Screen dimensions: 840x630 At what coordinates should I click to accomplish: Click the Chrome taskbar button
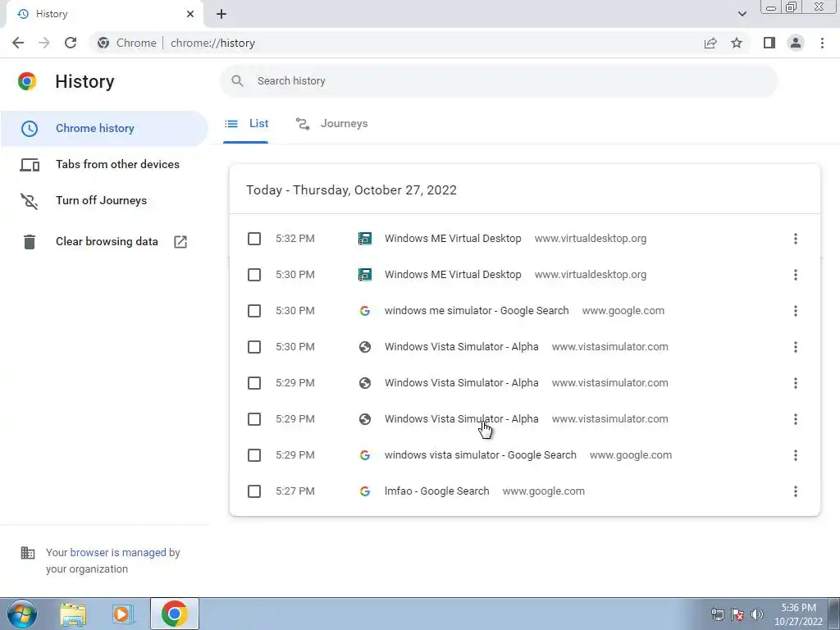(174, 614)
